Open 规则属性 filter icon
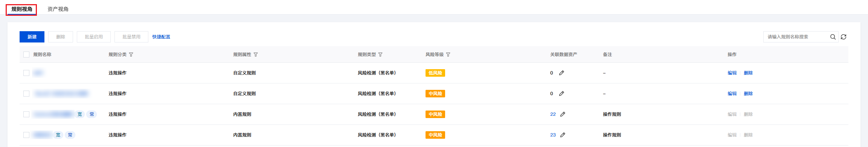Image resolution: width=868 pixels, height=147 pixels. pyautogui.click(x=256, y=55)
